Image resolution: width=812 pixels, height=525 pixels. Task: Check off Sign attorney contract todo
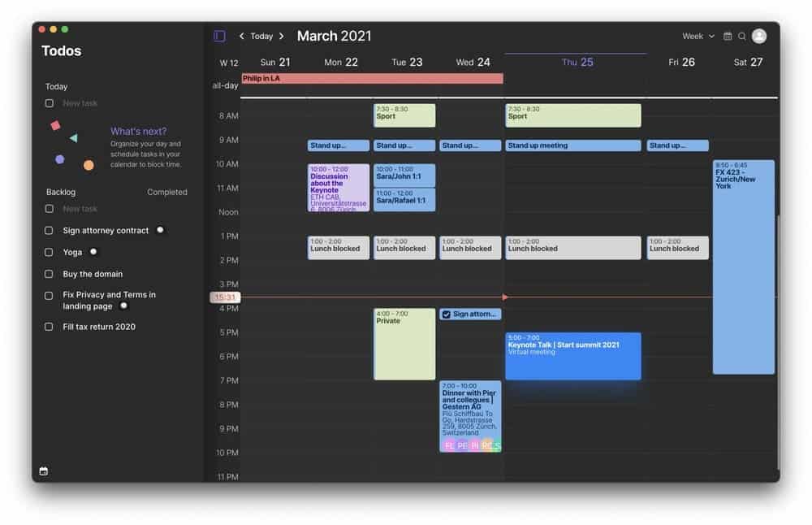coord(49,230)
